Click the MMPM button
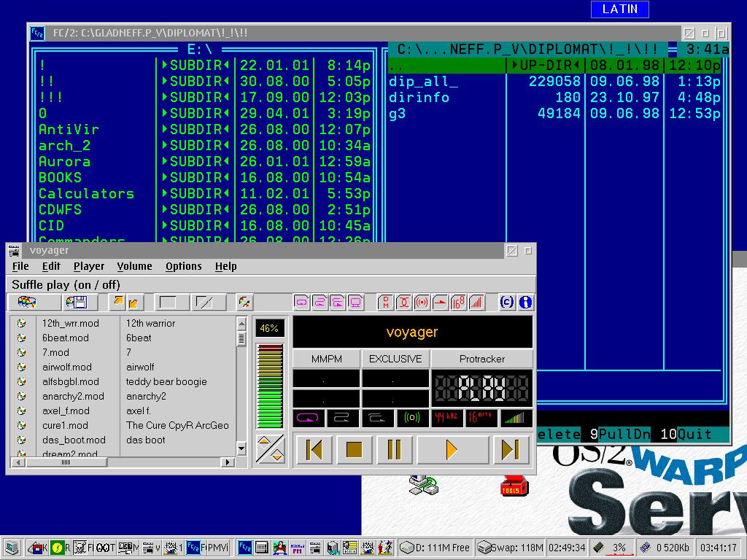747x560 pixels. (326, 359)
